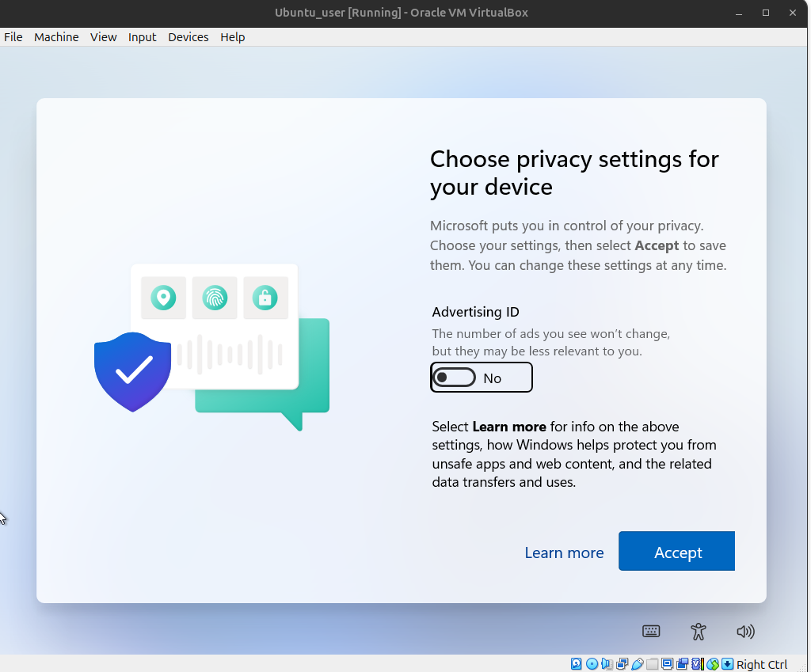Click the USB devices status icon
Image resolution: width=811 pixels, height=672 pixels.
(x=638, y=664)
